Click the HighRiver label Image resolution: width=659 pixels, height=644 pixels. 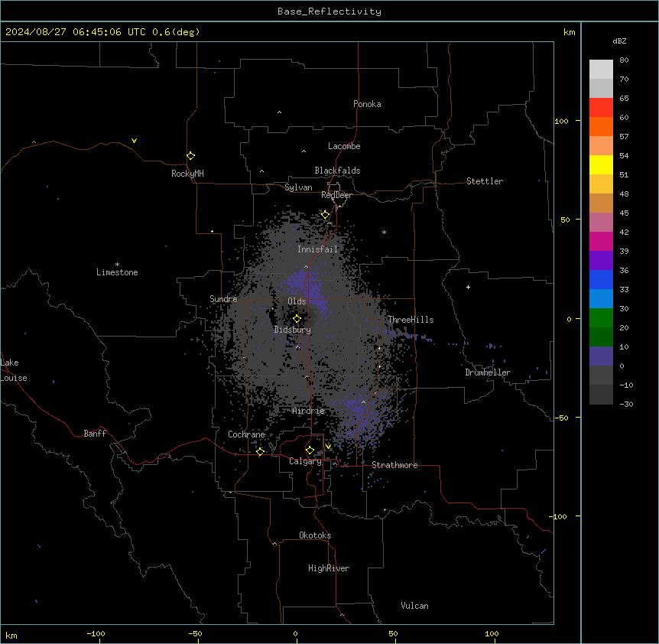pyautogui.click(x=329, y=568)
